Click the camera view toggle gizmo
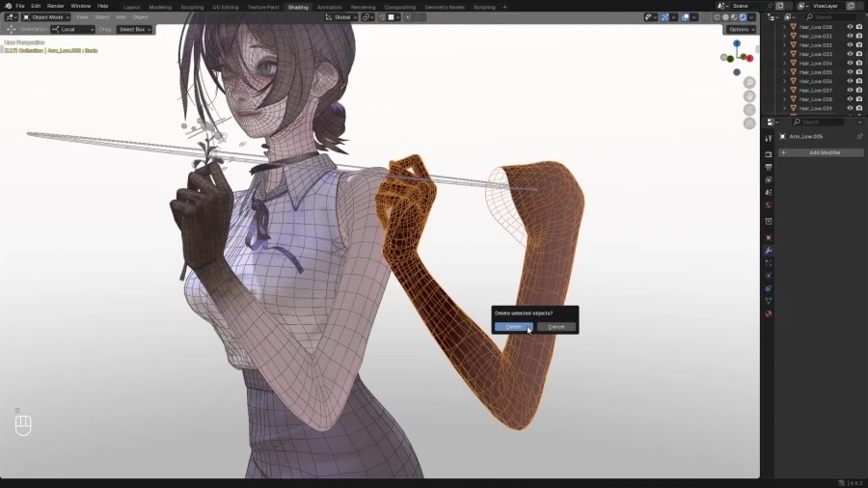 pos(749,110)
